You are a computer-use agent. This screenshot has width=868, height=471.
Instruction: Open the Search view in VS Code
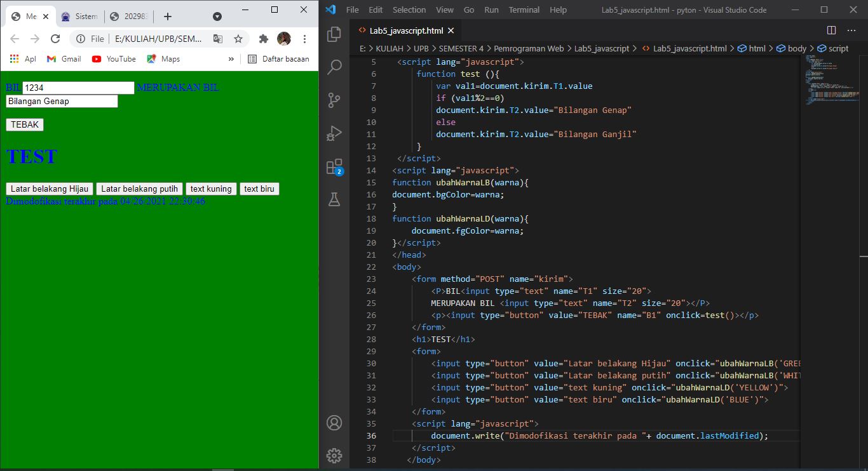(x=334, y=67)
